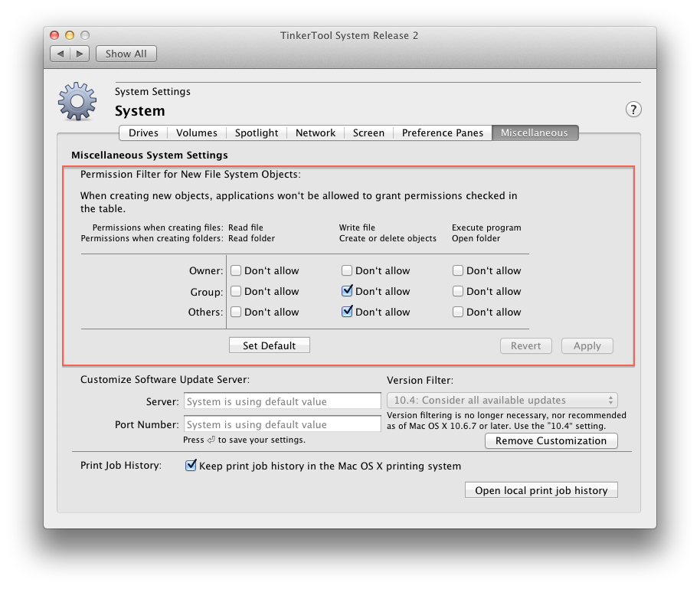This screenshot has width=700, height=589.
Task: Select the Network tab
Action: (x=316, y=133)
